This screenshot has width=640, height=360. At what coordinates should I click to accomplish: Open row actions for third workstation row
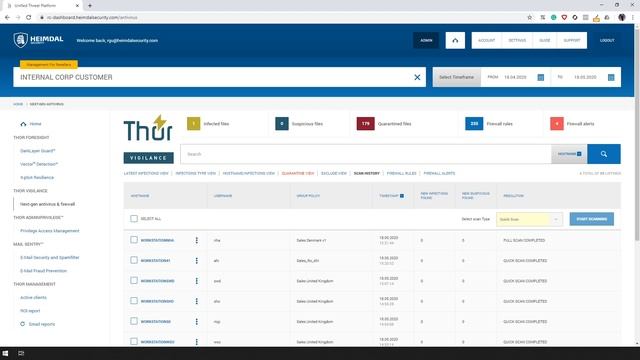pyautogui.click(x=197, y=281)
